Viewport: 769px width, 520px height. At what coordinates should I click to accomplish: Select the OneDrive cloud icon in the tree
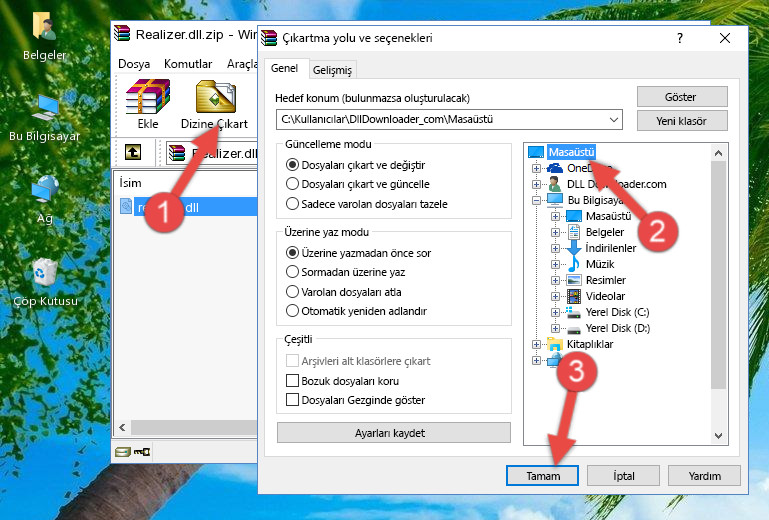[x=555, y=168]
